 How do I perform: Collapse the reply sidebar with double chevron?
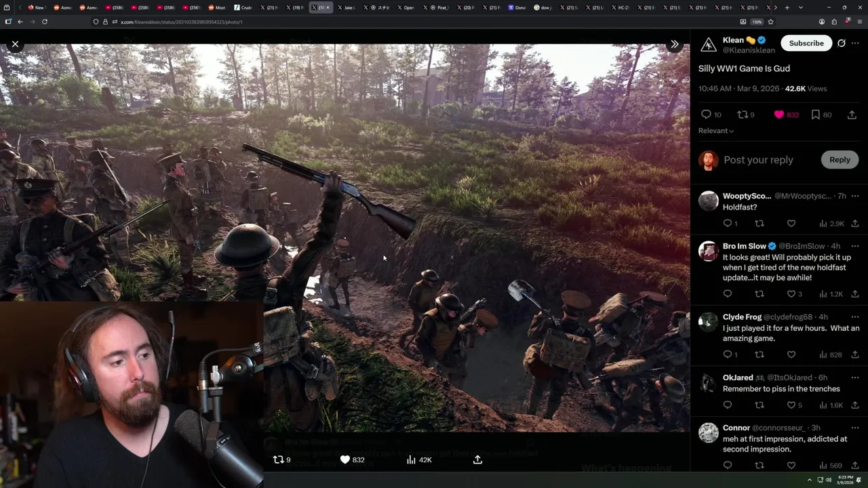(674, 44)
